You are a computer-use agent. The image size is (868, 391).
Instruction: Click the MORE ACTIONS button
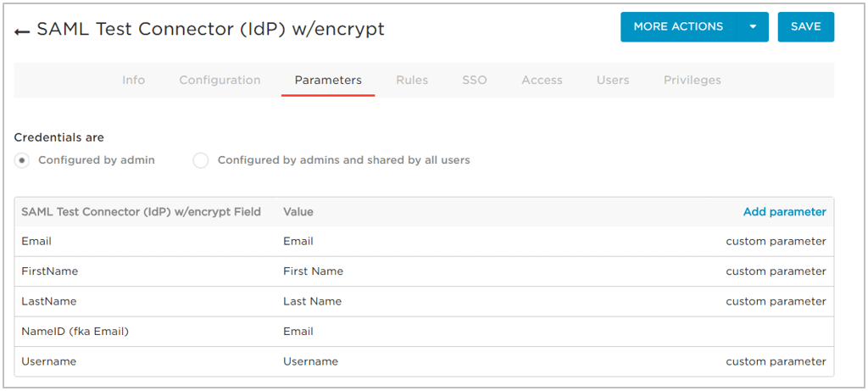(678, 27)
